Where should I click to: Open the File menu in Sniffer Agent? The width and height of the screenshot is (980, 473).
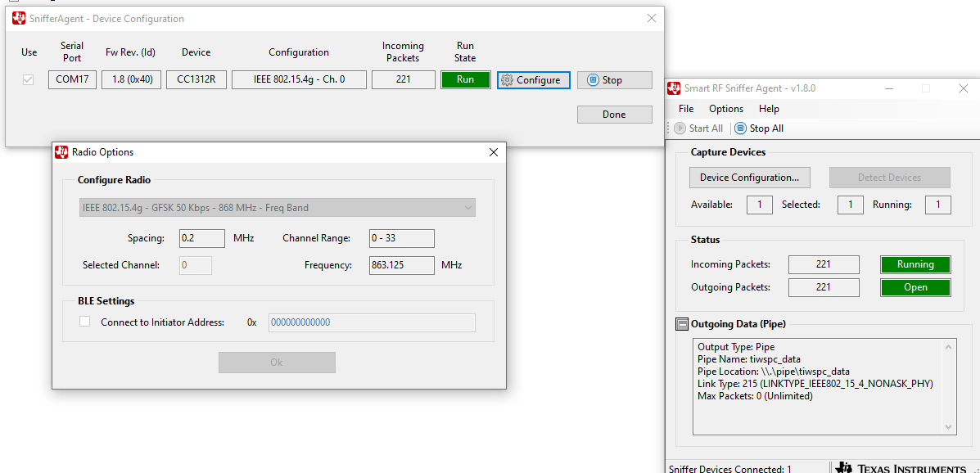pyautogui.click(x=685, y=109)
